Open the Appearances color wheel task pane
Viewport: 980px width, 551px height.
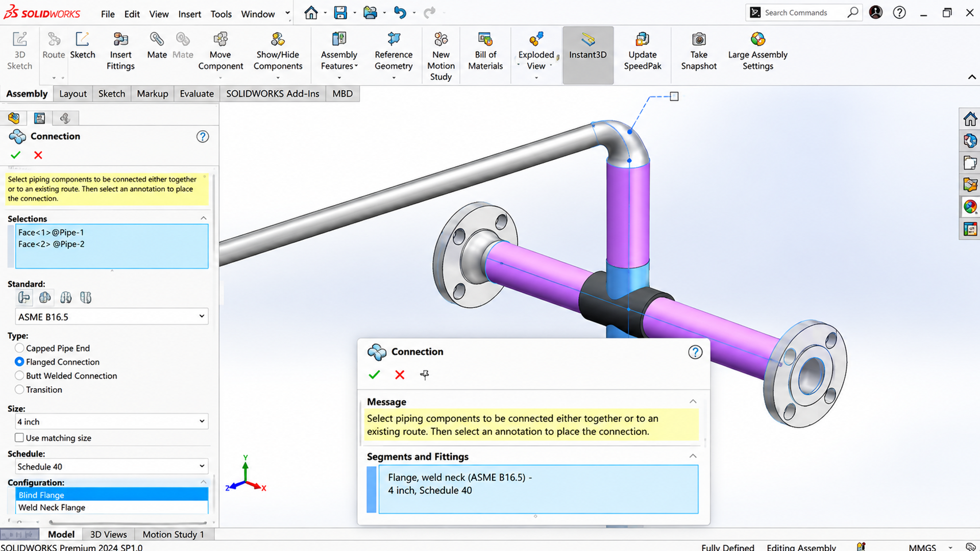[x=970, y=207]
